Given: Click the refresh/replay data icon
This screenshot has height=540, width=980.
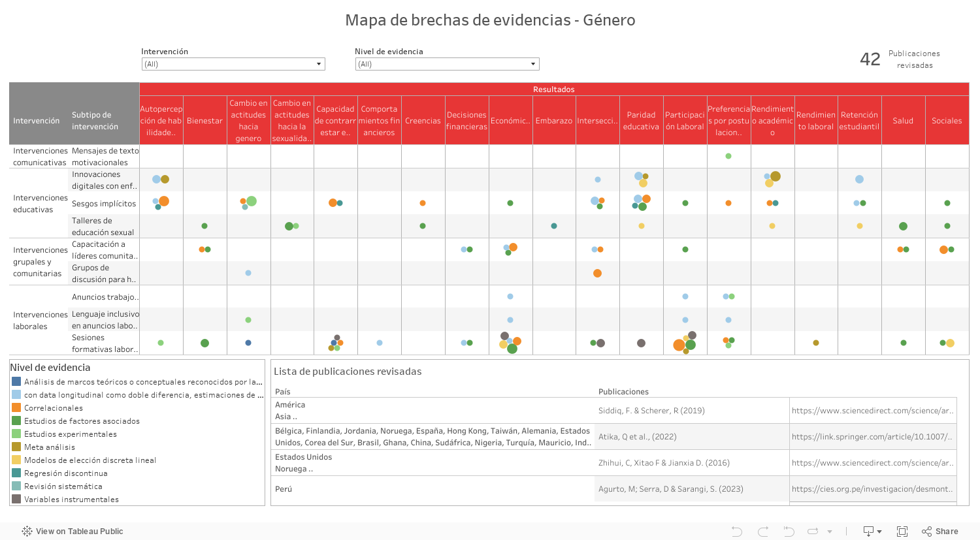Looking at the screenshot, I should [813, 532].
